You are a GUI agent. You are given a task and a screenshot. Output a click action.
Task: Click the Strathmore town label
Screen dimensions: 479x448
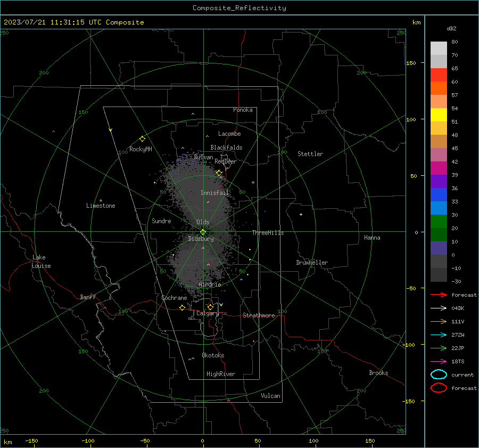[x=259, y=315]
